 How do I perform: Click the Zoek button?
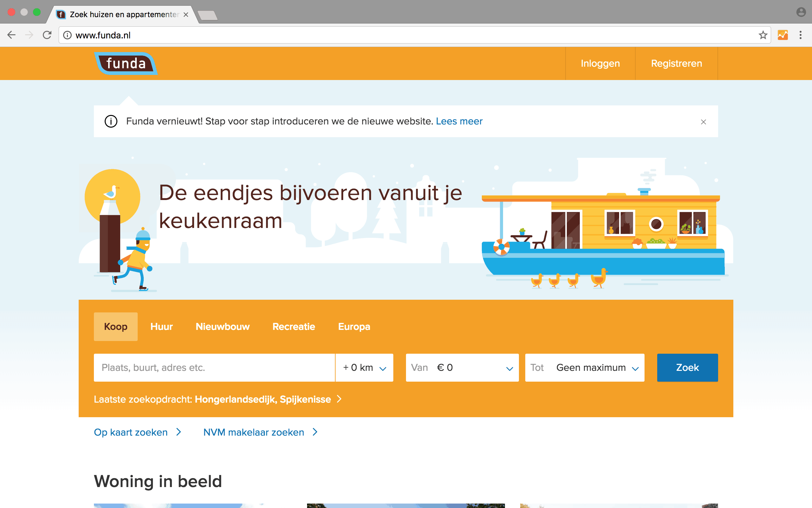[x=687, y=368]
